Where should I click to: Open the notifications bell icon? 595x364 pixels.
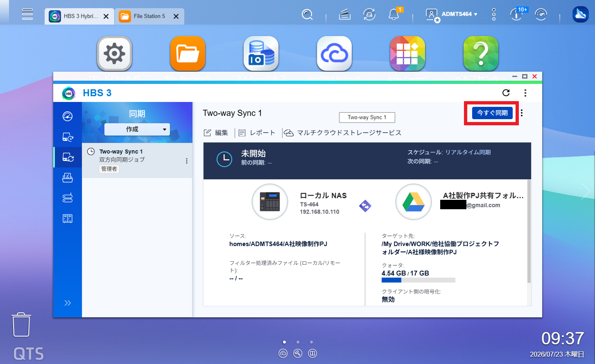click(x=394, y=15)
